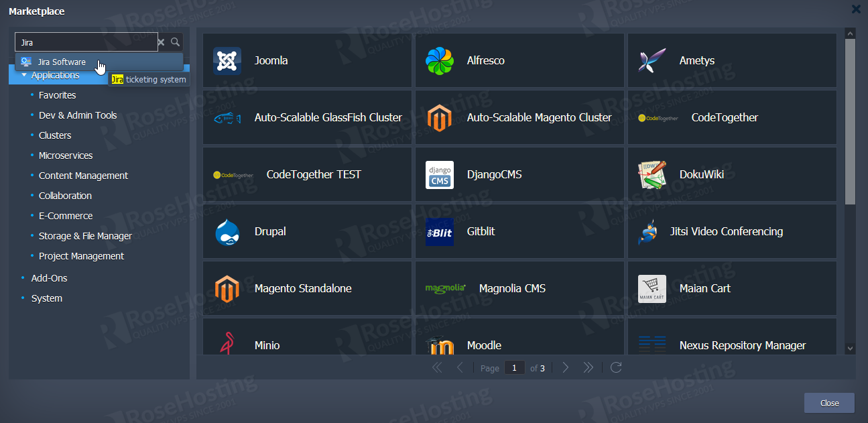Click the Minio flamingo logo icon
Screen dimensions: 868x423
click(227, 343)
